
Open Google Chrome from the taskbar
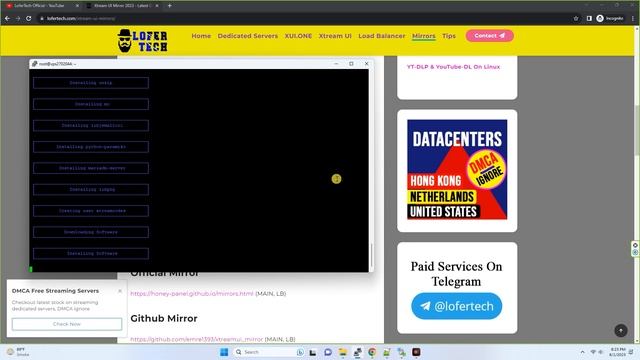(x=372, y=352)
